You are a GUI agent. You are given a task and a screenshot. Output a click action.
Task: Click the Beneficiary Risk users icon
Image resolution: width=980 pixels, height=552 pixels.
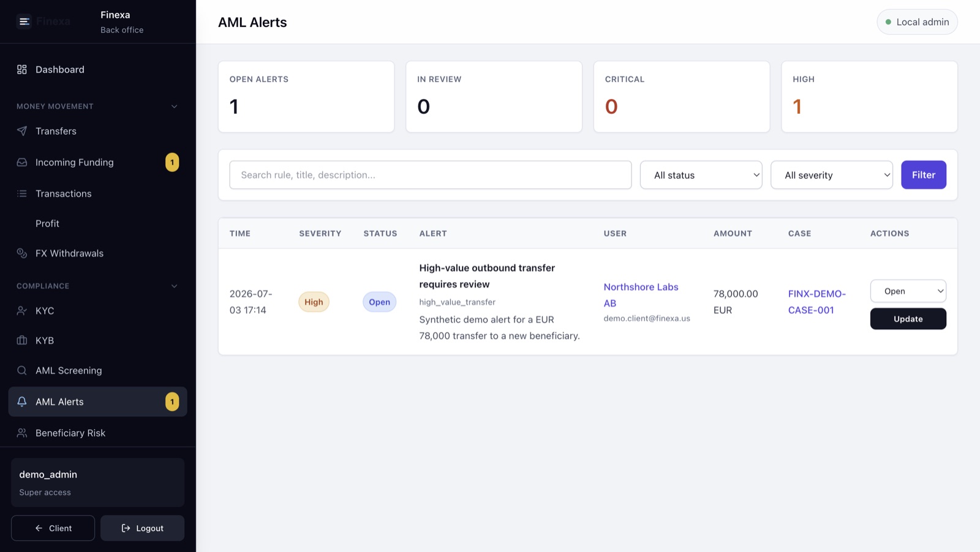coord(22,433)
